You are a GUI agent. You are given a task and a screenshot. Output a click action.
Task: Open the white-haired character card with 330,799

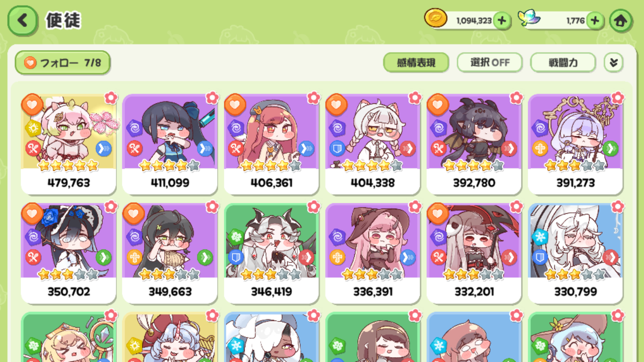[x=575, y=253]
